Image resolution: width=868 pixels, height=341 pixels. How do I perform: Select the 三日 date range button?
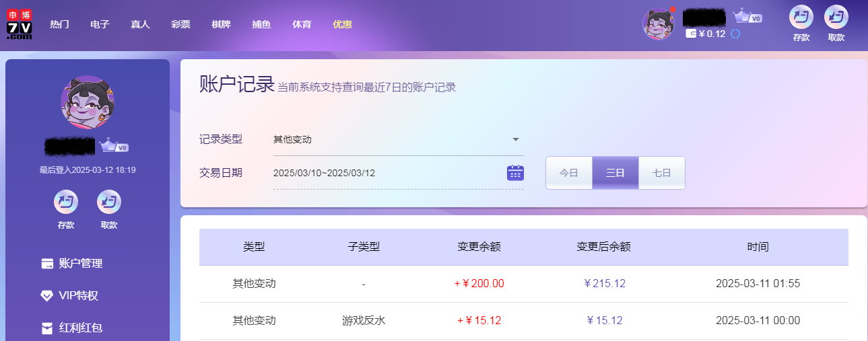pyautogui.click(x=615, y=173)
